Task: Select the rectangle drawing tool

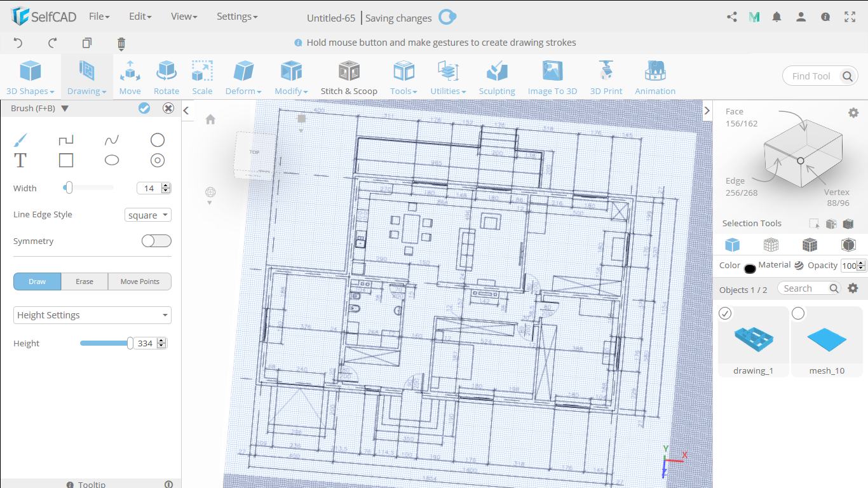Action: coord(66,160)
